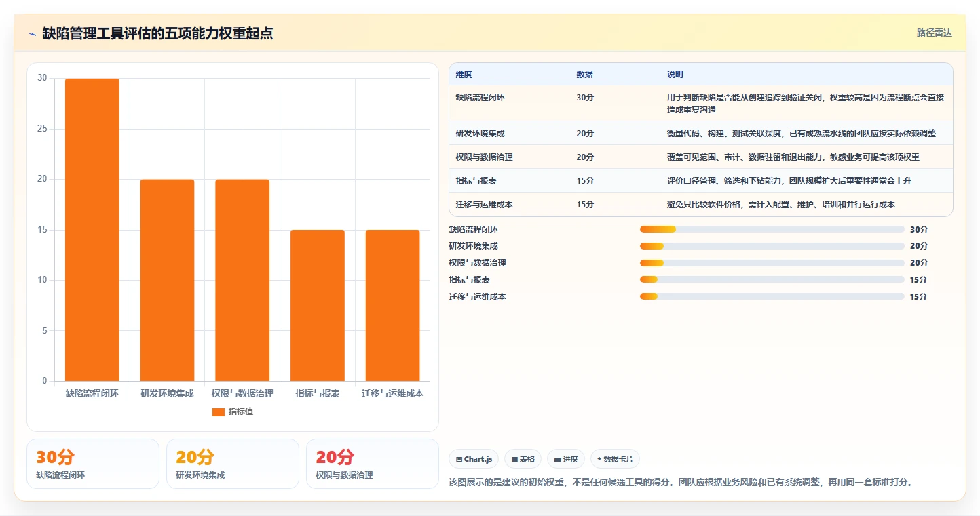Select the 数据卡片 chip
Screen dimensions: 980x516
[x=615, y=459]
